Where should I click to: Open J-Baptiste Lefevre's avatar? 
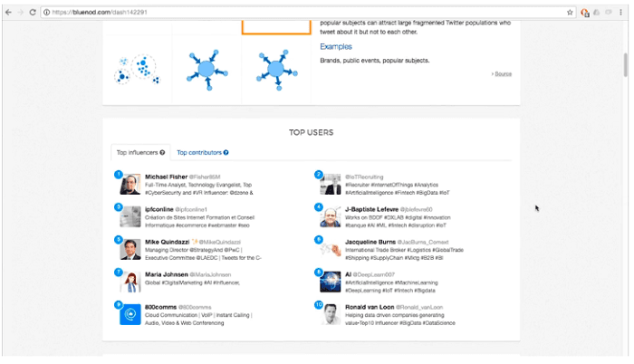point(331,216)
